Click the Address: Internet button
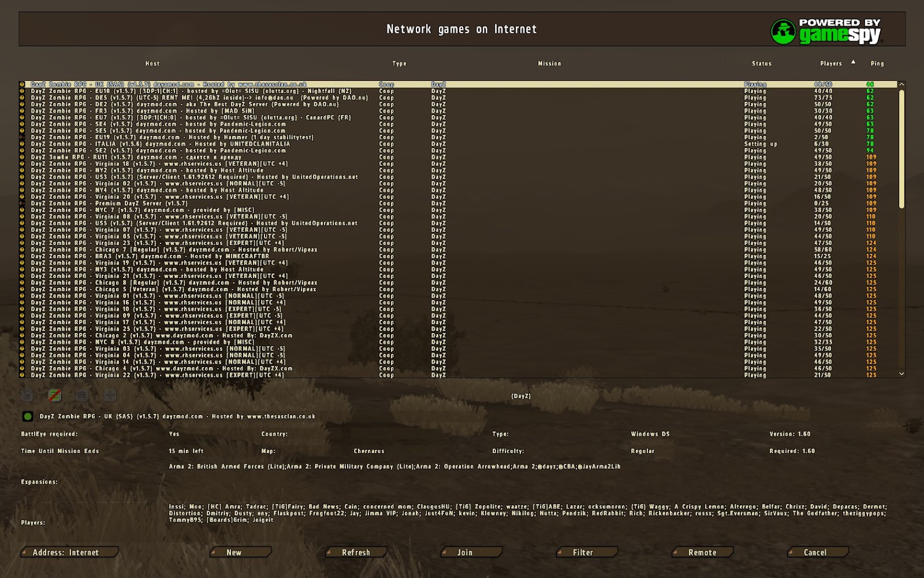 pyautogui.click(x=69, y=553)
